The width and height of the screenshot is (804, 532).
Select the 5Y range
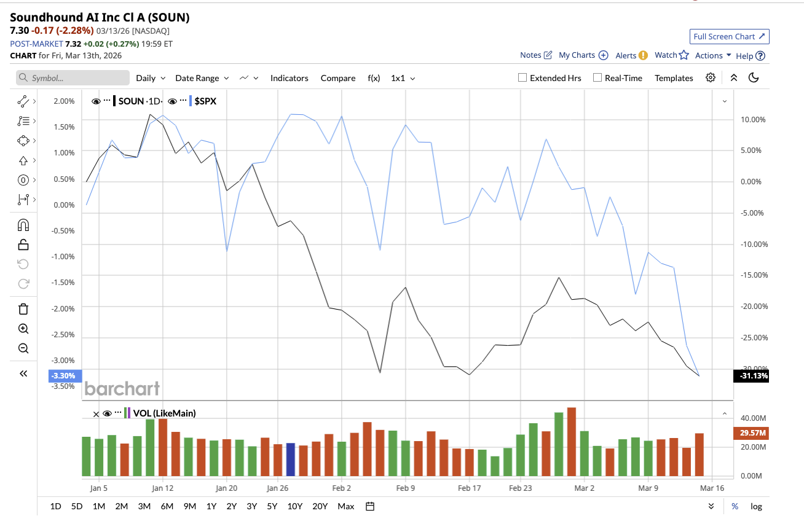[272, 506]
